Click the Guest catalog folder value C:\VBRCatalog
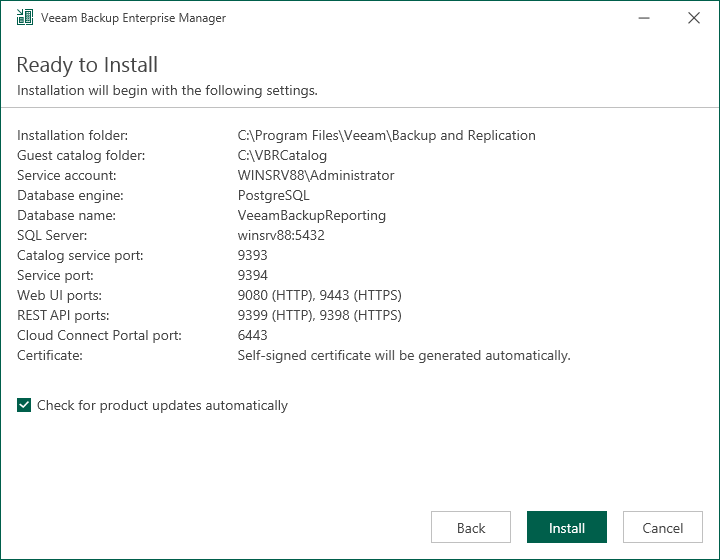 pyautogui.click(x=282, y=155)
